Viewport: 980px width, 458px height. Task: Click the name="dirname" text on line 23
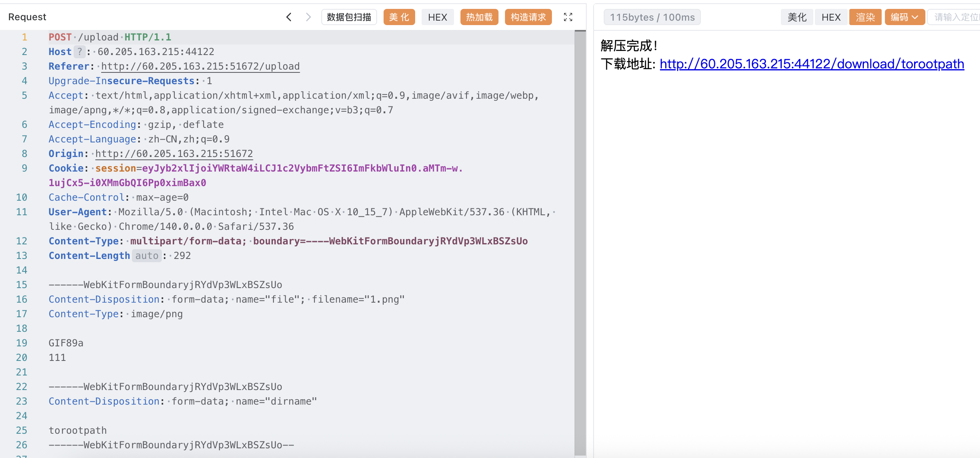(276, 401)
